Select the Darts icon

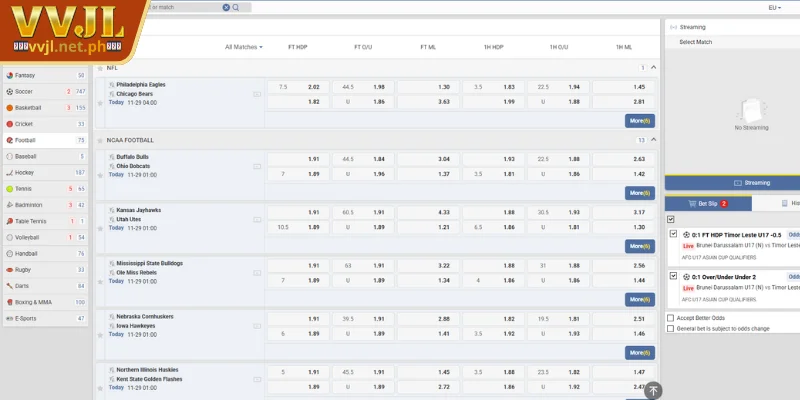[9, 286]
